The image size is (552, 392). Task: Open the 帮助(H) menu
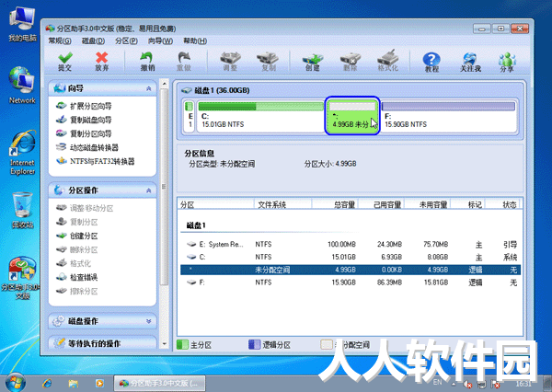point(195,40)
